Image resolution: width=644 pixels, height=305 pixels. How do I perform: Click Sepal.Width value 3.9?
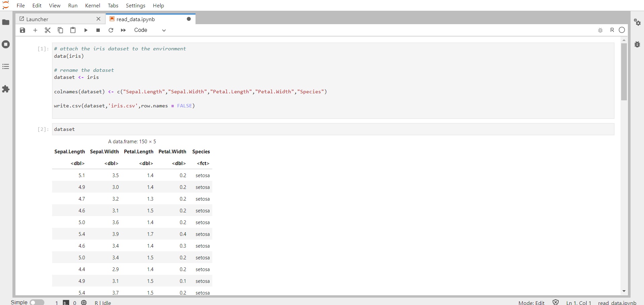(x=116, y=234)
